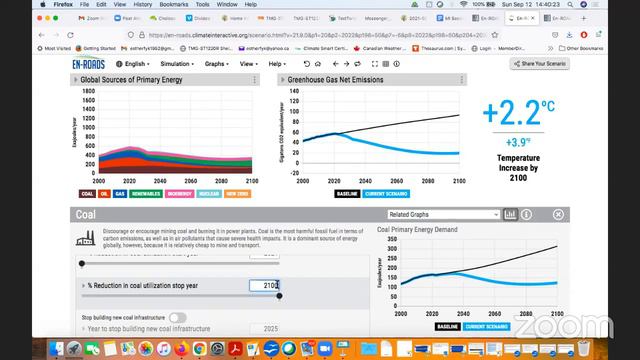This screenshot has width=640, height=360.
Task: Open Firefox History menu
Action: tap(143, 4)
